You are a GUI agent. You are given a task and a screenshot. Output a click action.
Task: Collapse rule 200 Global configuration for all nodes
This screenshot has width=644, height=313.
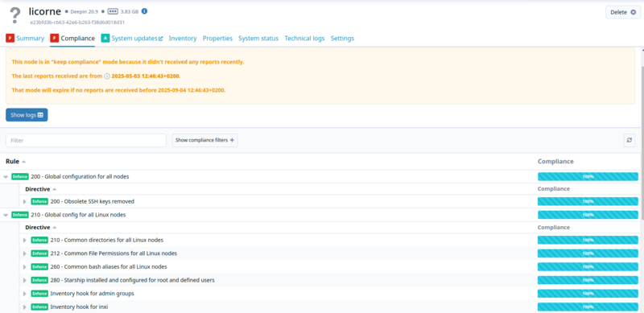point(6,177)
